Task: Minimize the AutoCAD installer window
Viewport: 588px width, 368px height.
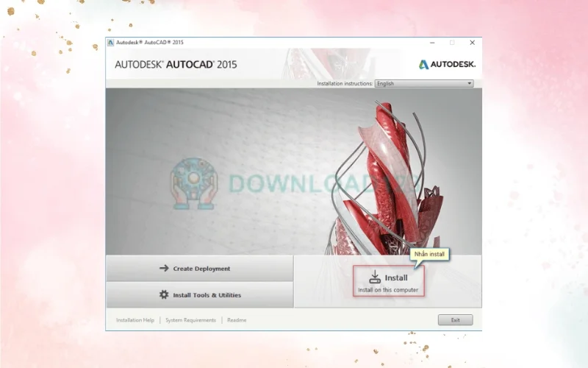Action: (431, 43)
